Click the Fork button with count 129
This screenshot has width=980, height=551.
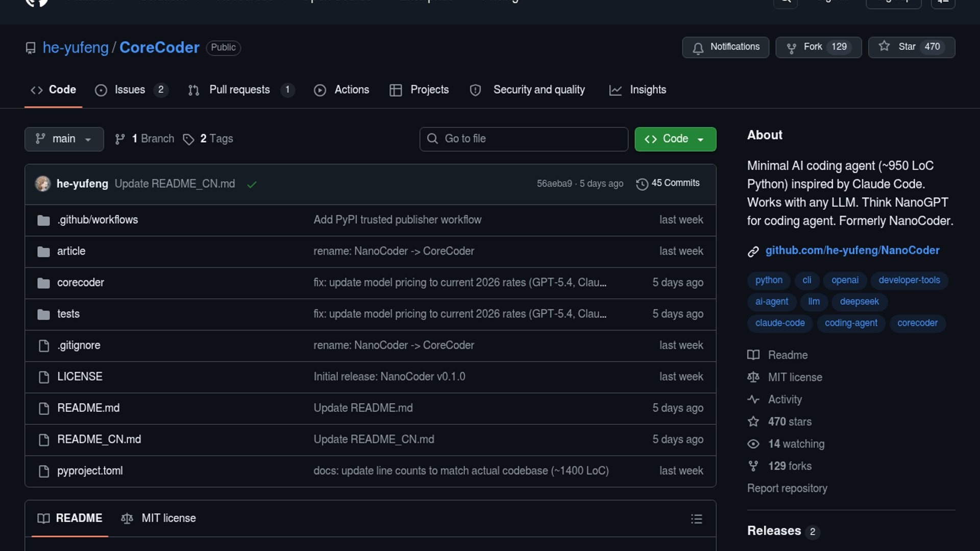818,47
